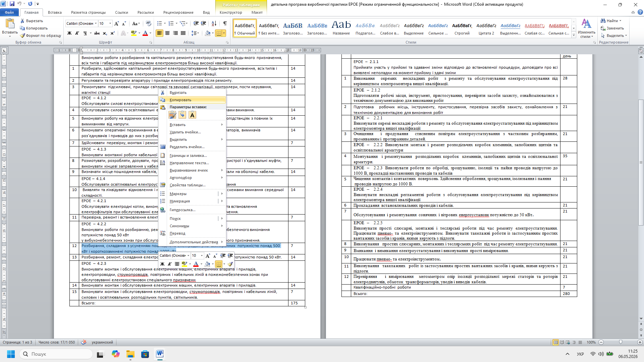Expand the Styles gallery More arrow
Screen dimensions: 644x362
tap(574, 35)
